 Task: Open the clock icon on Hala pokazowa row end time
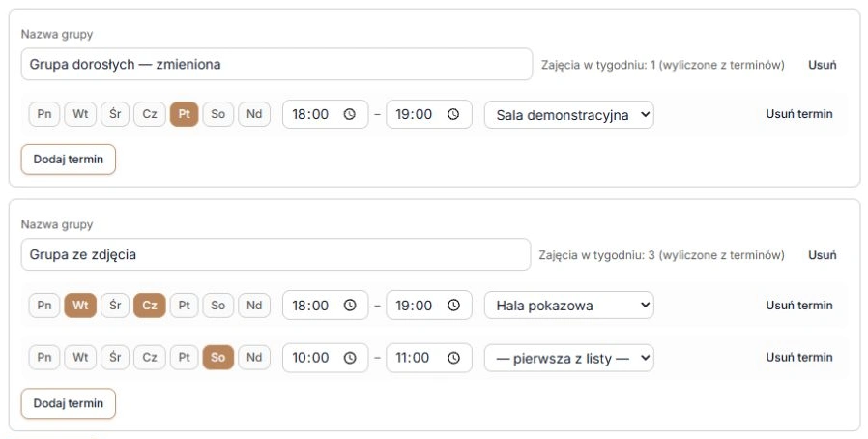pos(453,306)
